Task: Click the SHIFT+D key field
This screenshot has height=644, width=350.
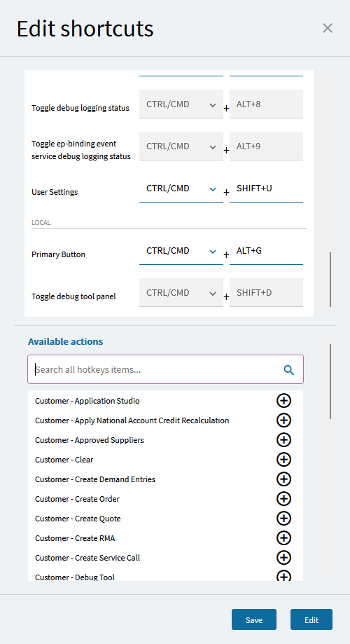Action: (x=266, y=292)
